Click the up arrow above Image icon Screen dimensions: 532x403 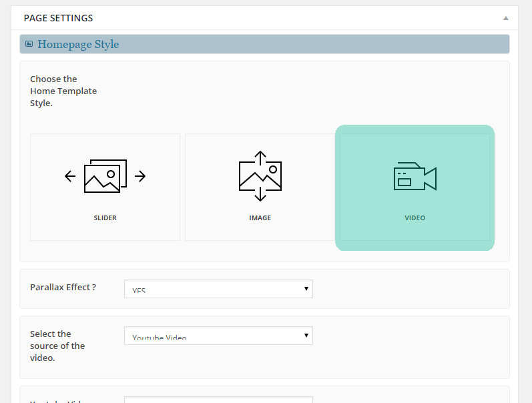(x=260, y=157)
